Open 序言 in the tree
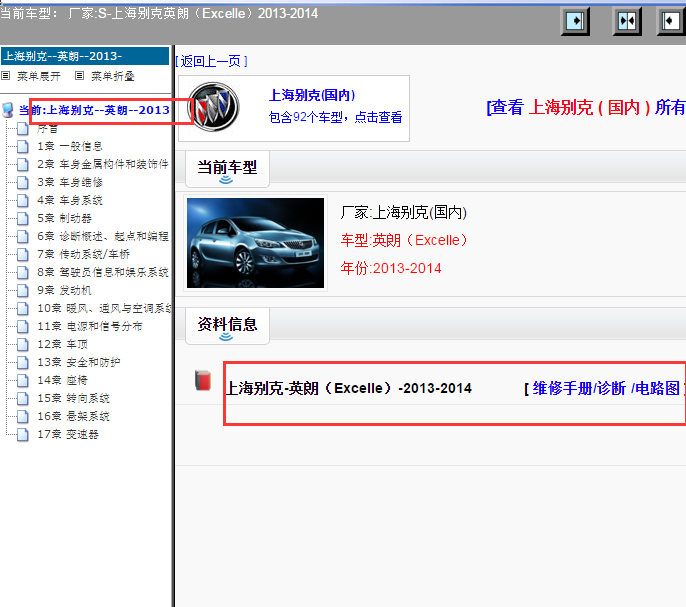686x607 pixels. pyautogui.click(x=47, y=128)
